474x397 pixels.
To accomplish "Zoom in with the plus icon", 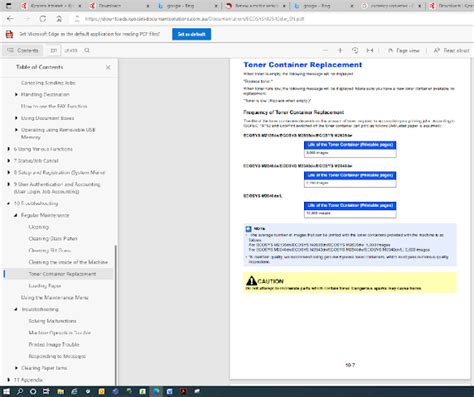I will (340, 50).
